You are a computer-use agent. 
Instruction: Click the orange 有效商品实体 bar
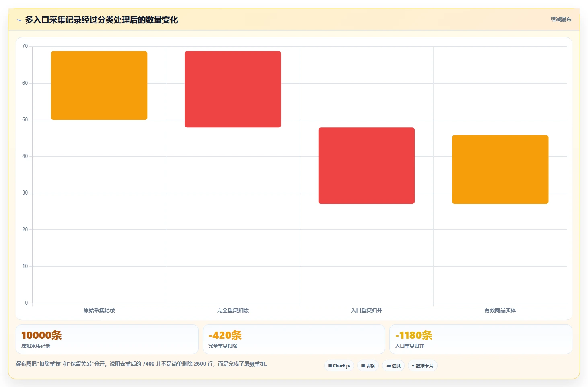coord(500,169)
